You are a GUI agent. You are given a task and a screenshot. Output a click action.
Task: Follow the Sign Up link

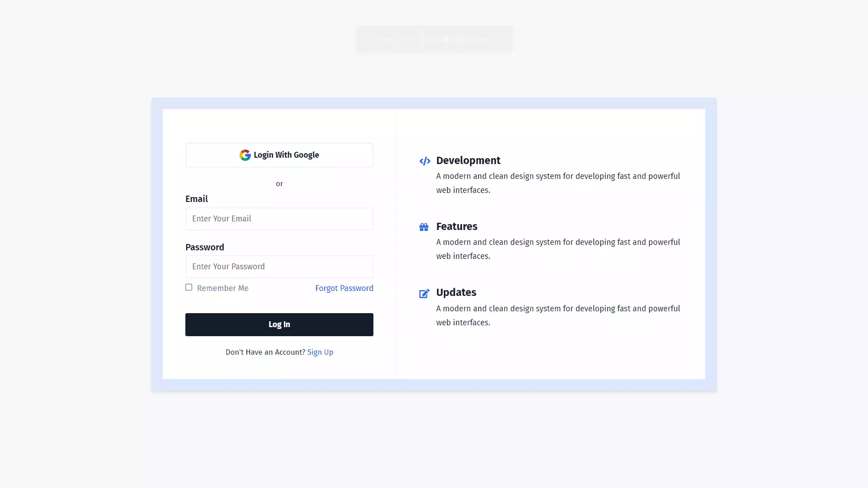320,352
